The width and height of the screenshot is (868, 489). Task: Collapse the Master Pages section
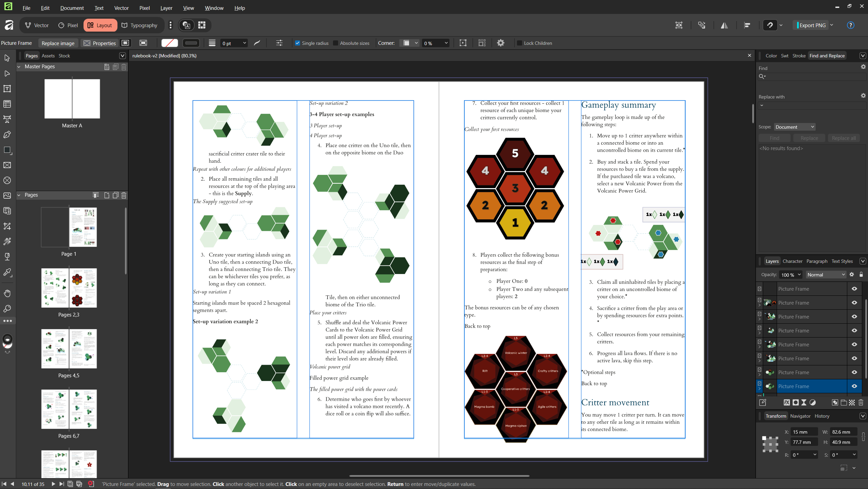tap(19, 67)
